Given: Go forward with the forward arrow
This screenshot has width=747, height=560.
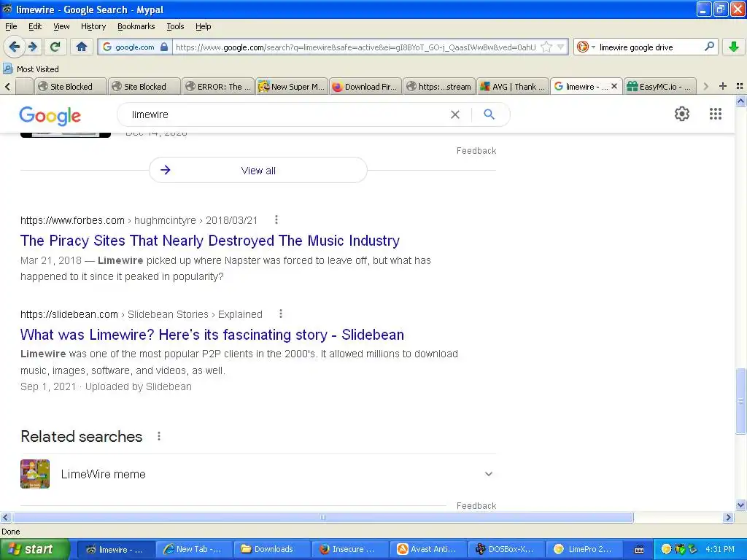Looking at the screenshot, I should [x=32, y=47].
